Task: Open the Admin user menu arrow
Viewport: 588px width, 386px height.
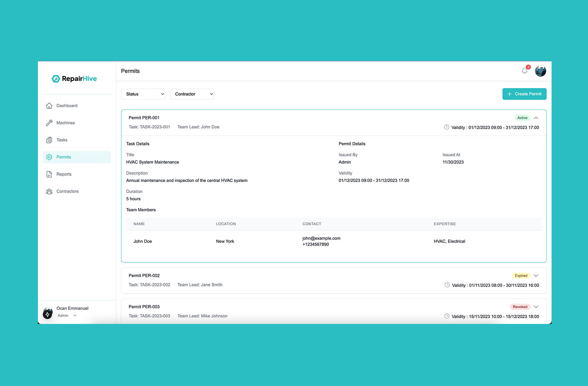Action: tap(75, 316)
